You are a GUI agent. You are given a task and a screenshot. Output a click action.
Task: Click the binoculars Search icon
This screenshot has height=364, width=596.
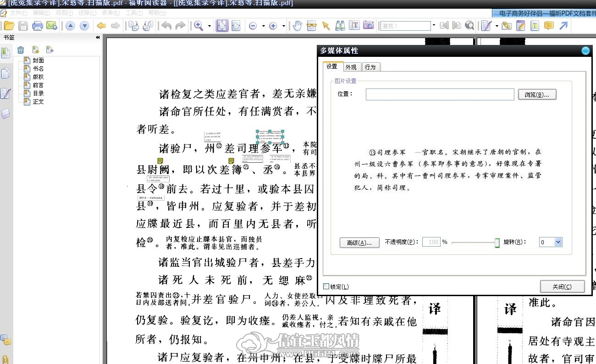(340, 26)
